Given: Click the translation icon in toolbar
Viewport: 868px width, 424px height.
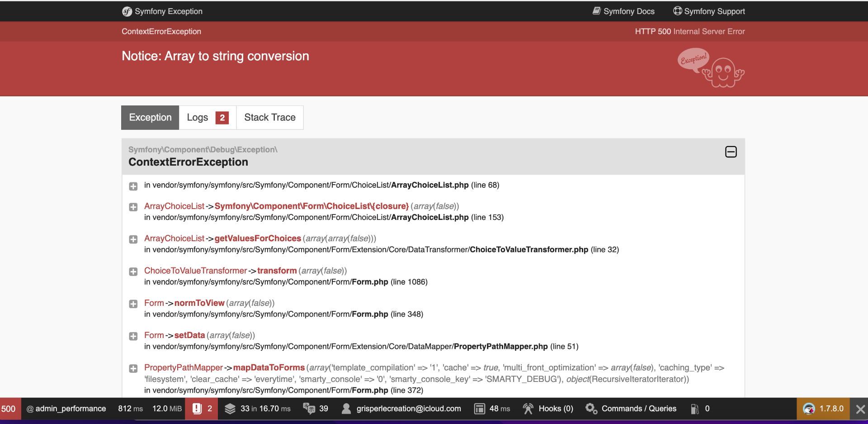Looking at the screenshot, I should [309, 409].
